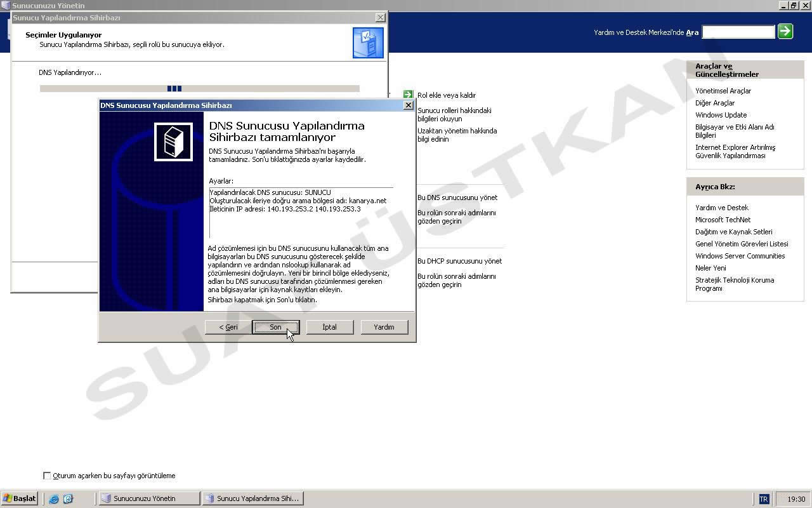Viewport: 812px width, 508px height.
Task: Open Neler Yeni link
Action: click(710, 268)
